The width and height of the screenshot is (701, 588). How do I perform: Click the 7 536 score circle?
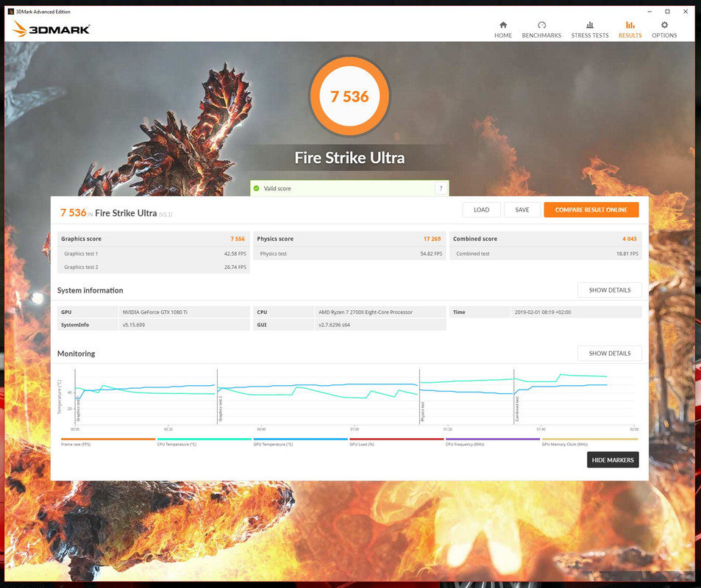pyautogui.click(x=349, y=96)
